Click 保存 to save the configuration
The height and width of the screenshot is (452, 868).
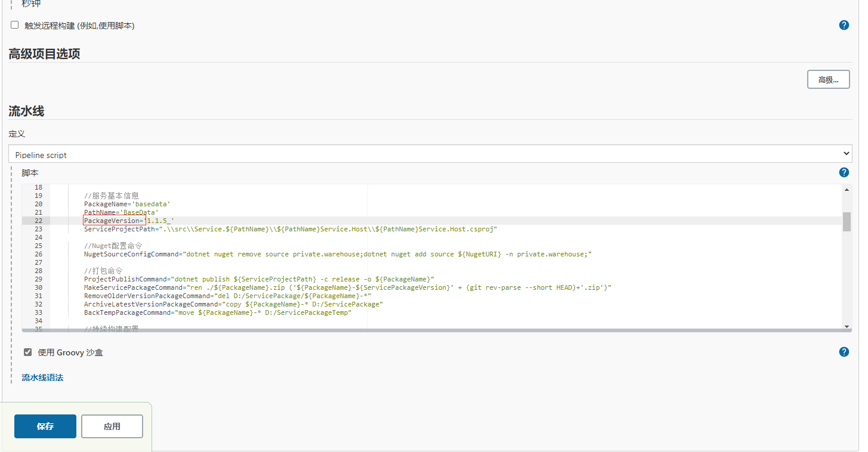point(45,426)
